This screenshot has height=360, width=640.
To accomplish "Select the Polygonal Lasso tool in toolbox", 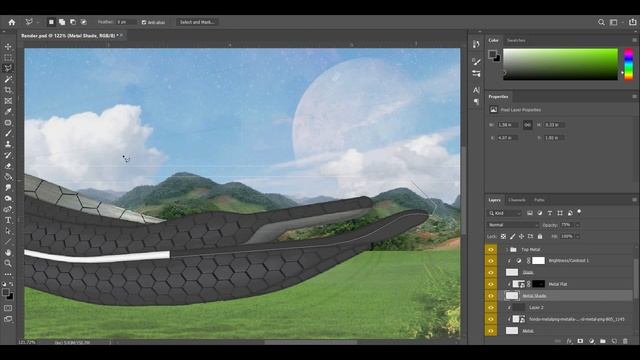I will (x=8, y=68).
